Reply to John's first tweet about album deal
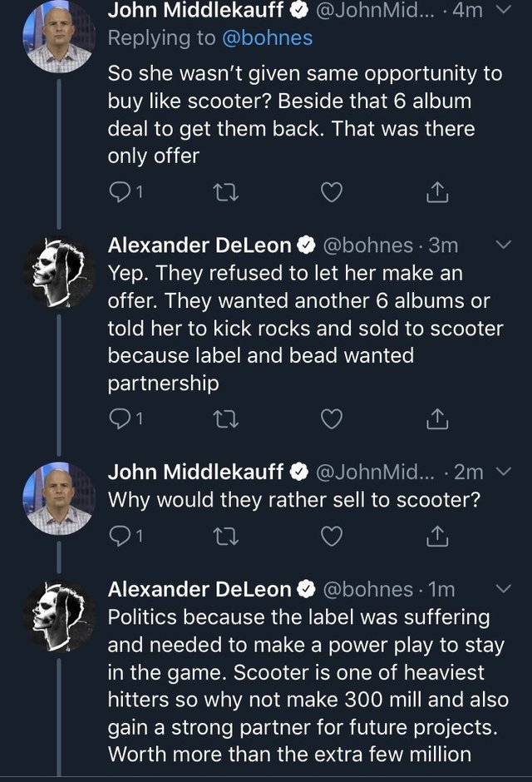The width and height of the screenshot is (532, 782). coord(121,193)
